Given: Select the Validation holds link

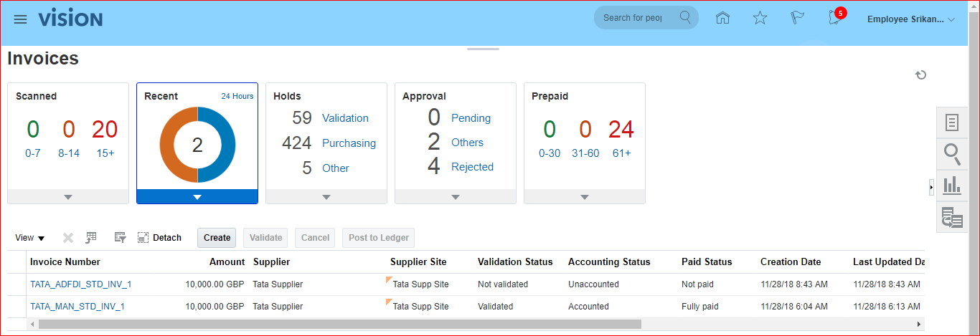Looking at the screenshot, I should pos(345,118).
